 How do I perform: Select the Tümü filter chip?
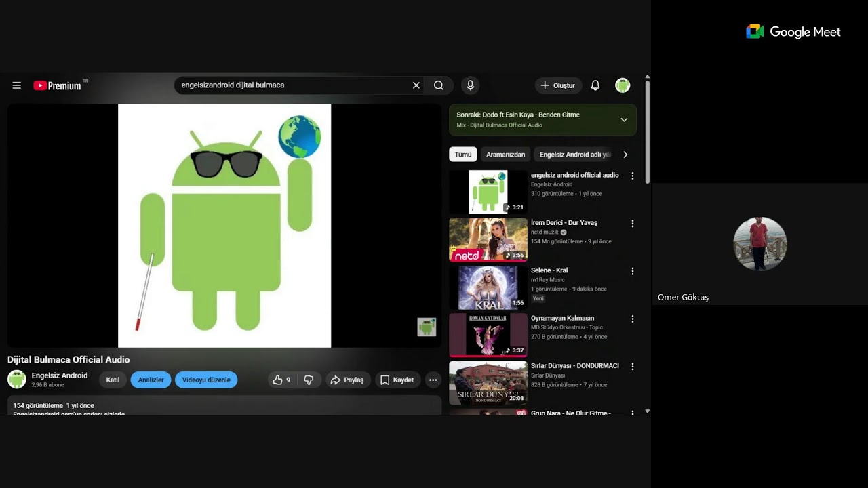463,155
